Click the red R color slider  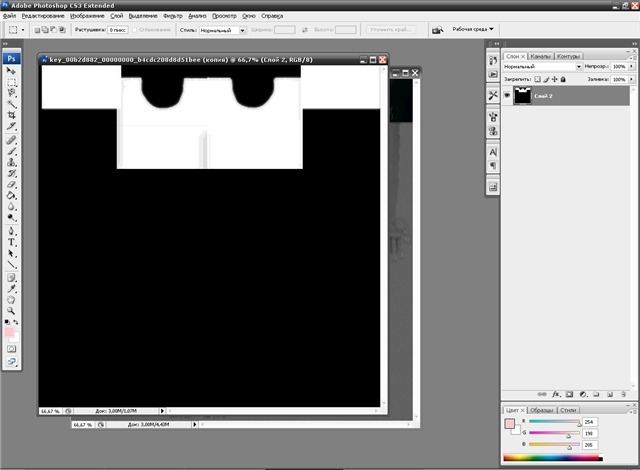coord(556,423)
